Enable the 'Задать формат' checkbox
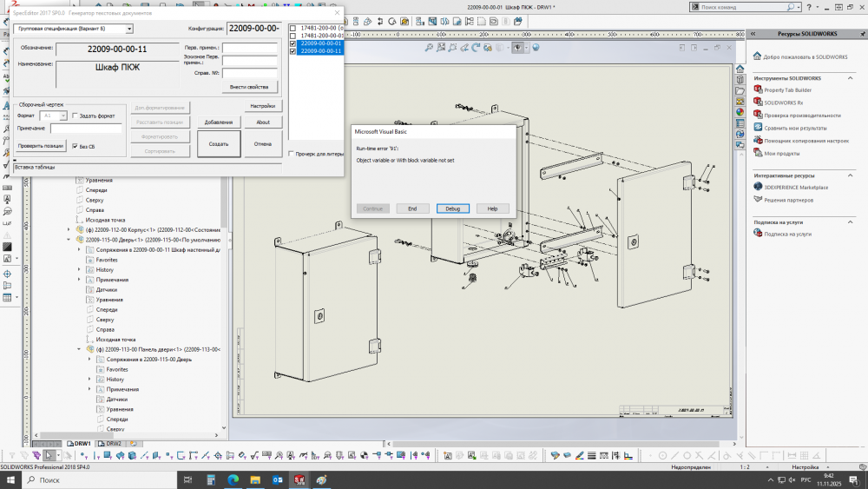 [76, 116]
